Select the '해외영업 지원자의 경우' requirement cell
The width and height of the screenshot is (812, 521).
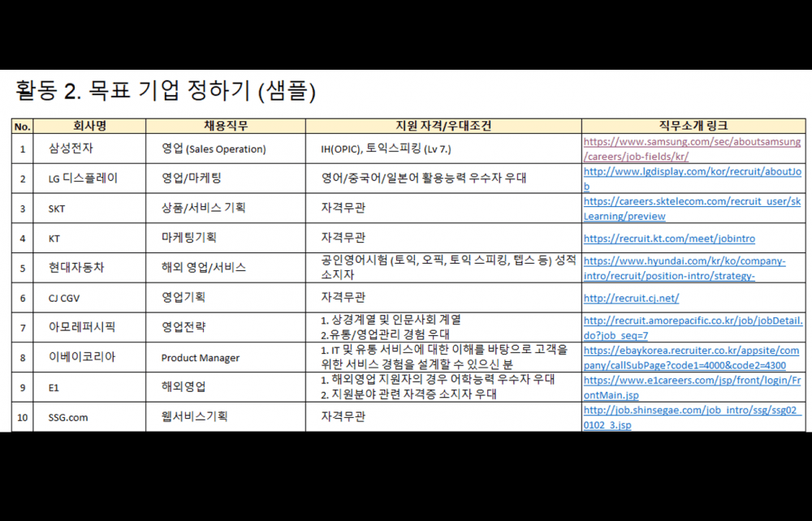(443, 387)
